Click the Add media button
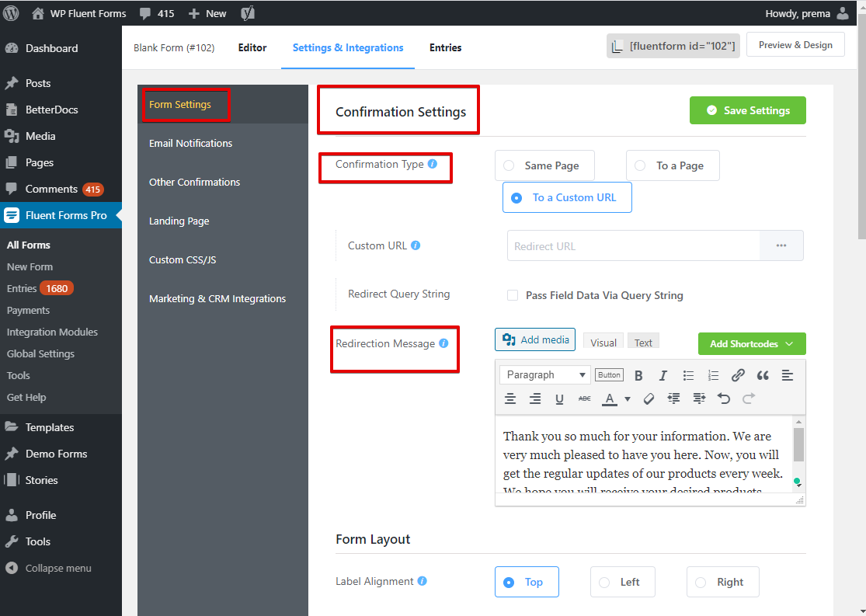866x616 pixels. [534, 339]
